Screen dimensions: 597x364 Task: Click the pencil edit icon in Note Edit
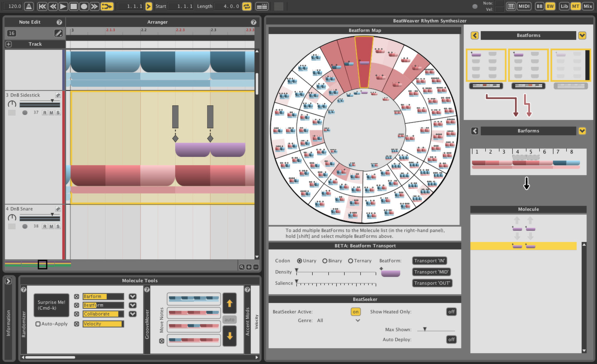click(x=58, y=33)
